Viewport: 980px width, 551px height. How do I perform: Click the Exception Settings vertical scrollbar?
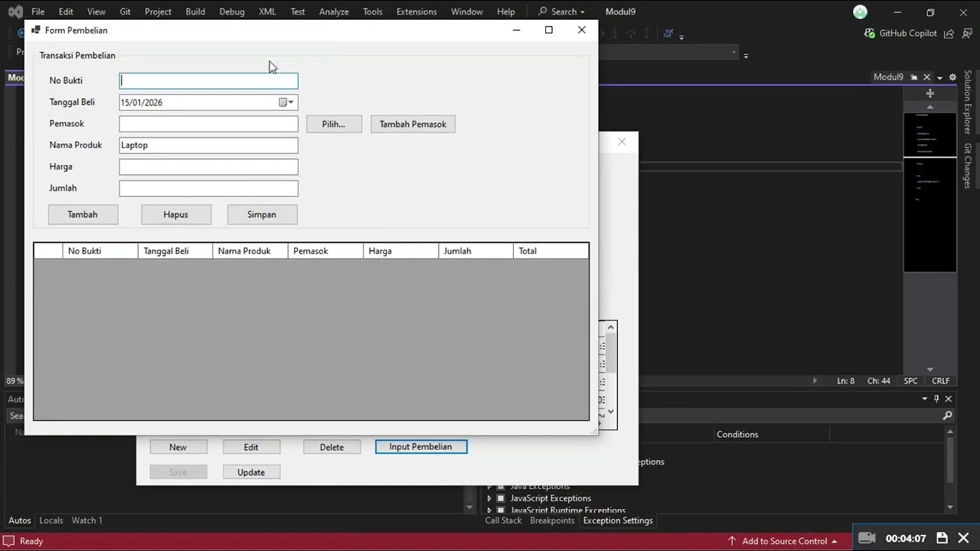(950, 470)
